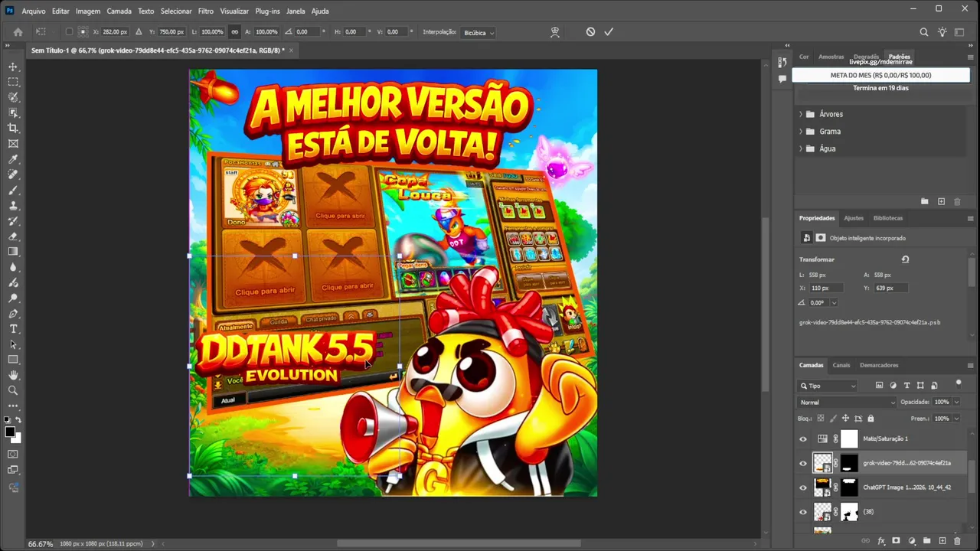This screenshot has height=551, width=980.
Task: Select the Path Selection tool
Action: tap(13, 344)
